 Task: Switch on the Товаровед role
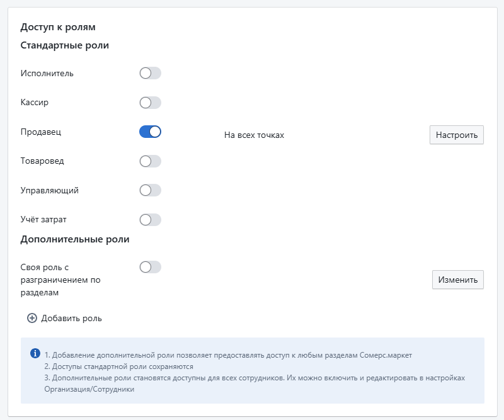pos(150,161)
